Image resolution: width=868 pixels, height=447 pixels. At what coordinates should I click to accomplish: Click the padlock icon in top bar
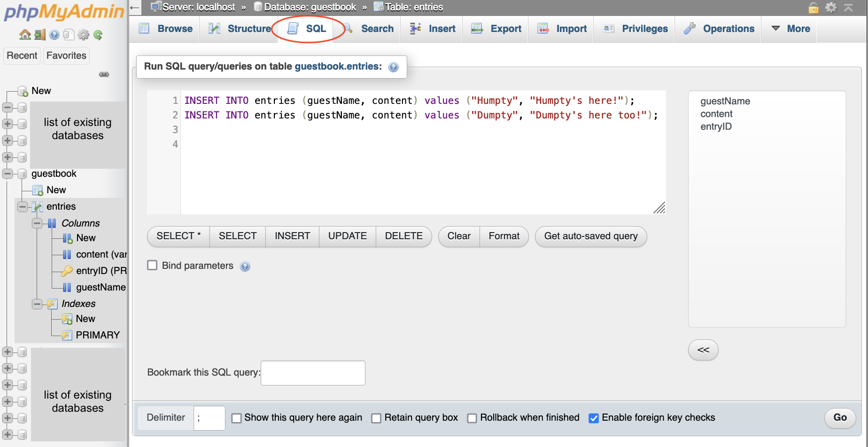tap(814, 8)
